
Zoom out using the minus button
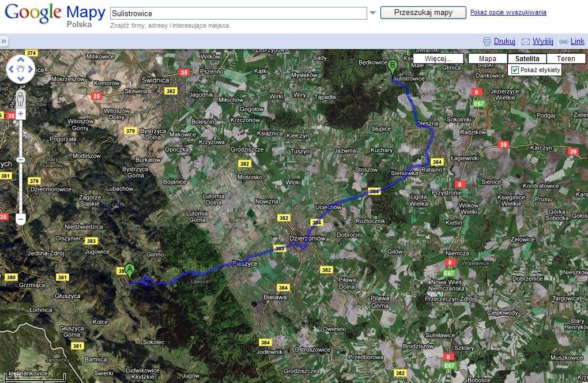21,219
